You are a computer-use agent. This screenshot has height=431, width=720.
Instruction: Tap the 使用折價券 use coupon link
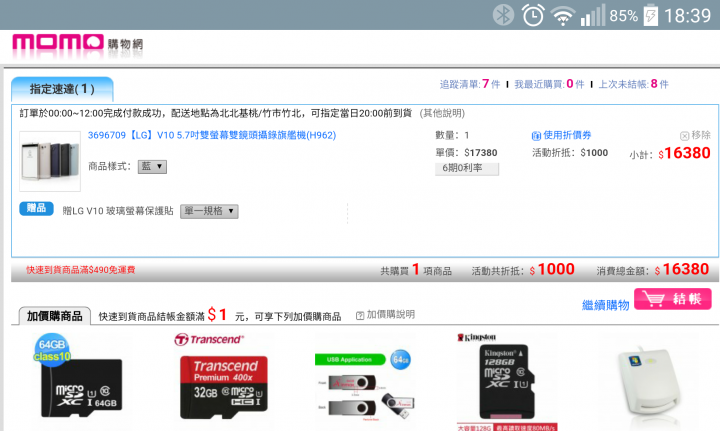(x=567, y=135)
